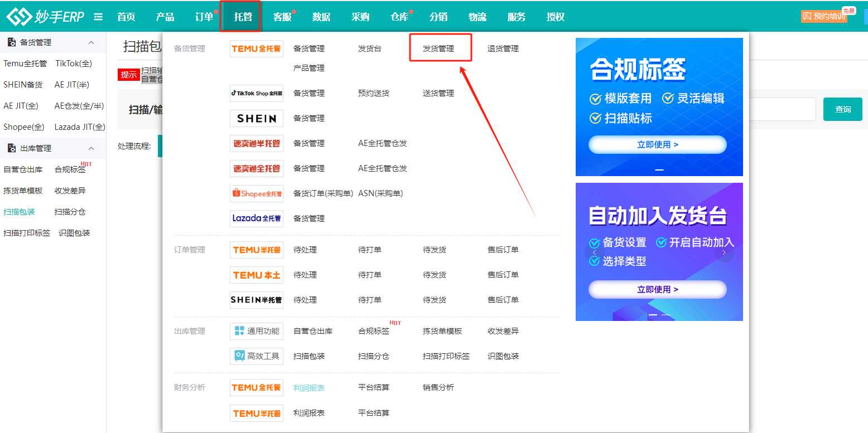Open 拣货单模板 in the dropdown menu
This screenshot has height=433, width=868.
tap(442, 331)
